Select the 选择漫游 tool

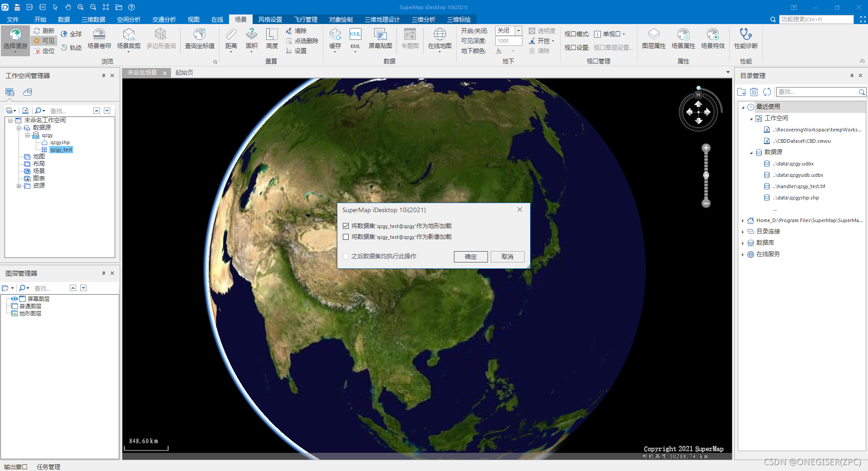click(x=15, y=41)
